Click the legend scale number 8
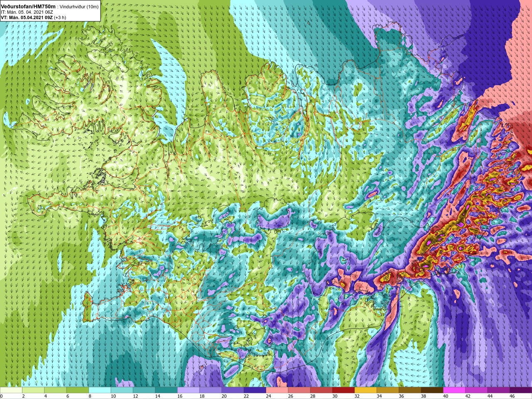This screenshot has height=399, width=532. click(90, 396)
